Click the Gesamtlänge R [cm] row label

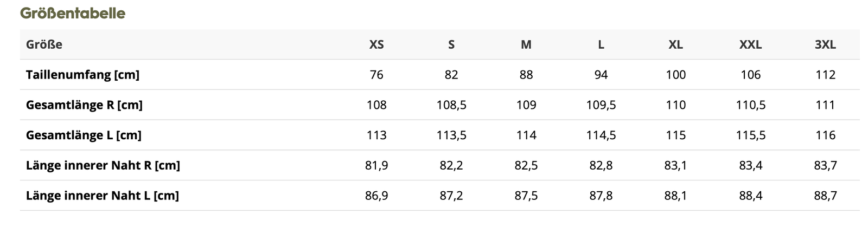tap(84, 105)
